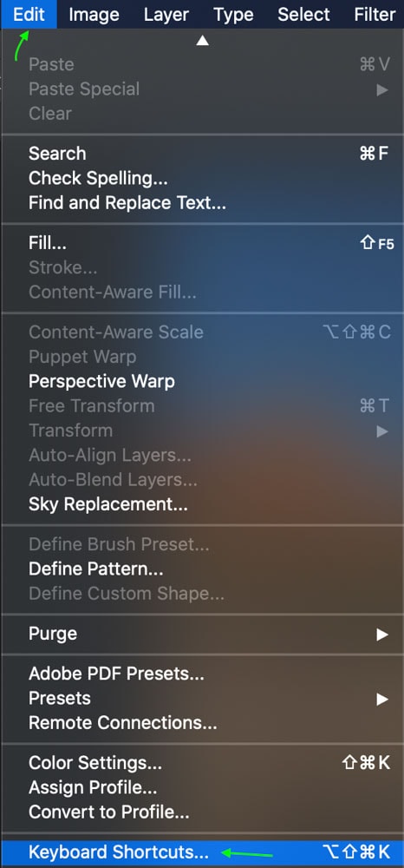Click the upward scroll arrow of menu
The height and width of the screenshot is (868, 404).
202,41
